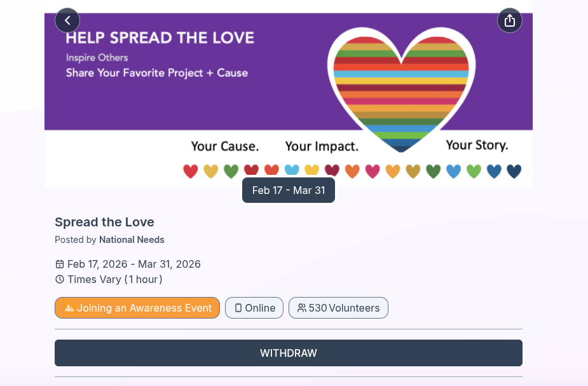Image resolution: width=588 pixels, height=386 pixels.
Task: Click the Spread the Love title
Action: click(104, 222)
